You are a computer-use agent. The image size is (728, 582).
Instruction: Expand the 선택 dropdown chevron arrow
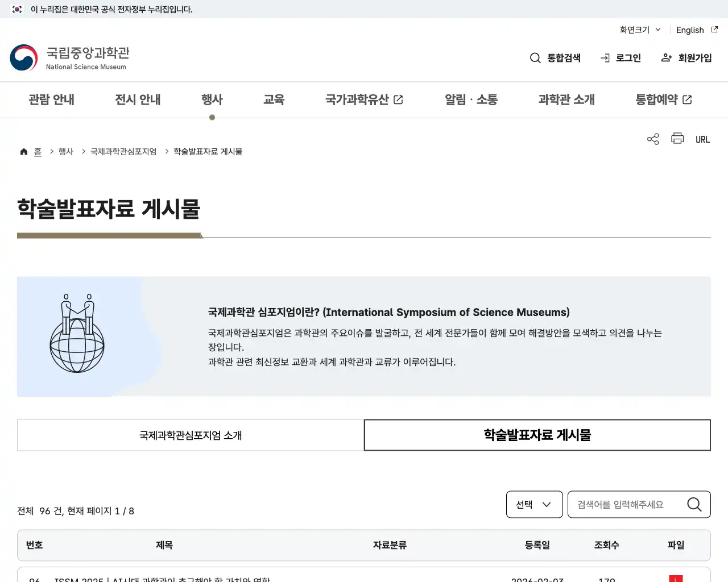547,504
